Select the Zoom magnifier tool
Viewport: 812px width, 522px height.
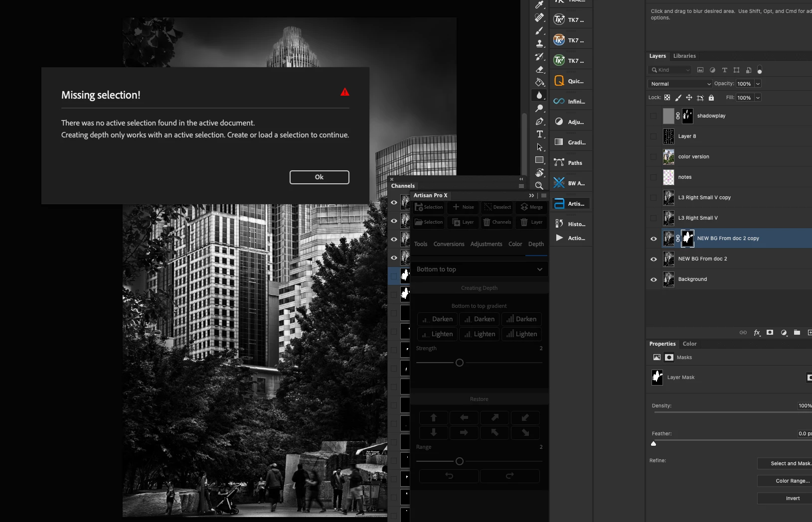point(539,186)
